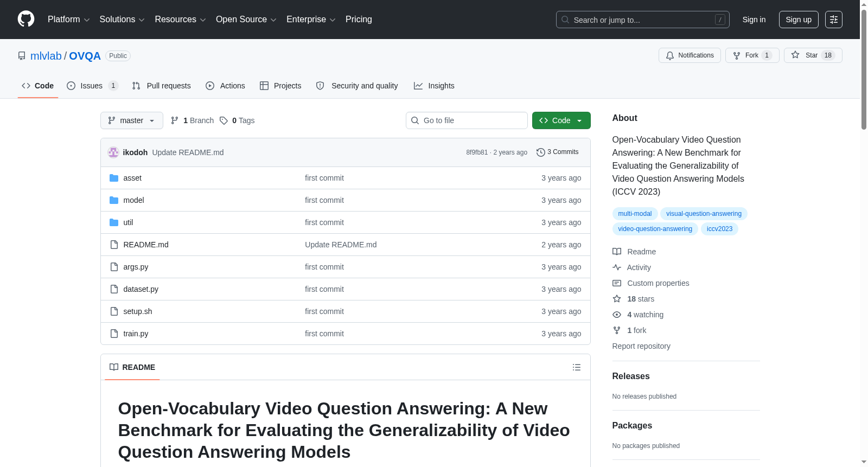868x467 pixels.
Task: Click the model folder icon
Action: [x=114, y=200]
